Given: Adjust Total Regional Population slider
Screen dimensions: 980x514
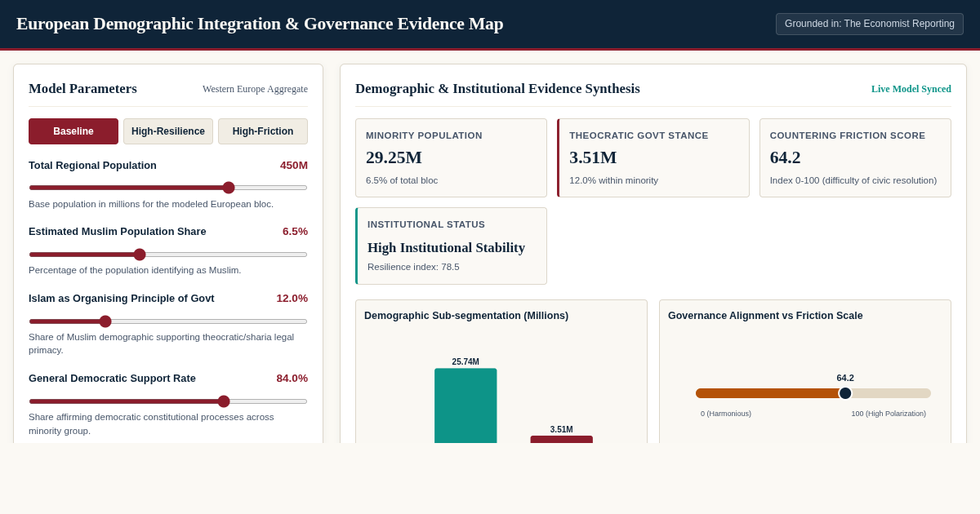Looking at the screenshot, I should [x=168, y=188].
